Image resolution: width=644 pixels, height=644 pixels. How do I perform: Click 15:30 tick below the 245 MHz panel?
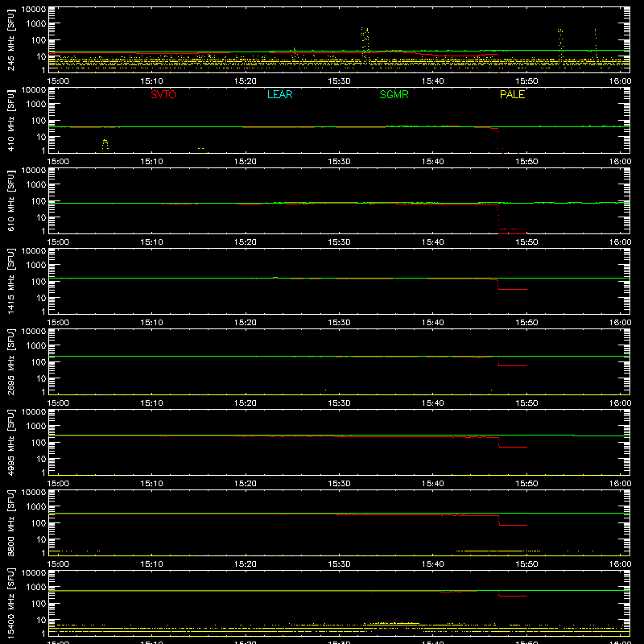pos(339,81)
